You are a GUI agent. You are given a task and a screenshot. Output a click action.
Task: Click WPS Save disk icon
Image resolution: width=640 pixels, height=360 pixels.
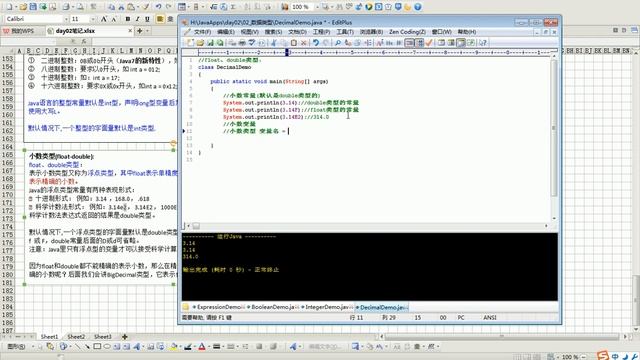tap(33, 7)
